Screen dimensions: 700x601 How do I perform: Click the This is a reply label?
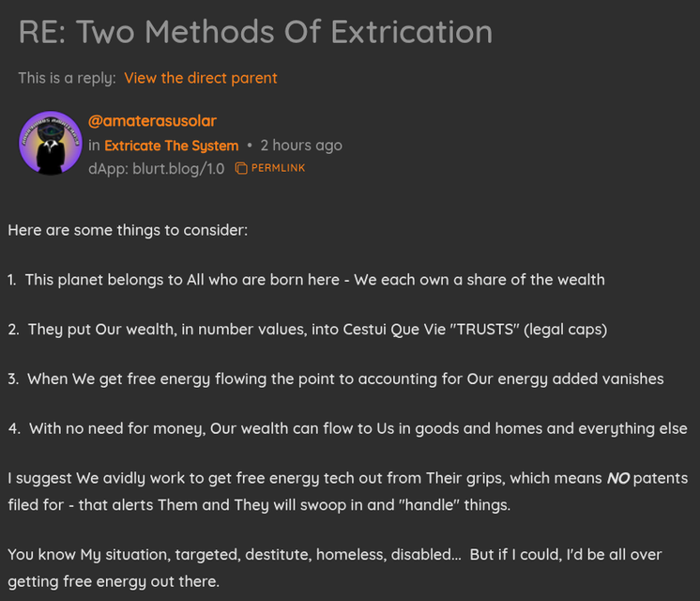[67, 78]
